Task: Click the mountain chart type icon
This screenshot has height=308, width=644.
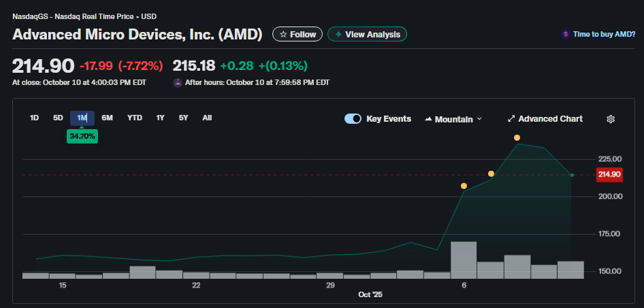Action: tap(428, 119)
